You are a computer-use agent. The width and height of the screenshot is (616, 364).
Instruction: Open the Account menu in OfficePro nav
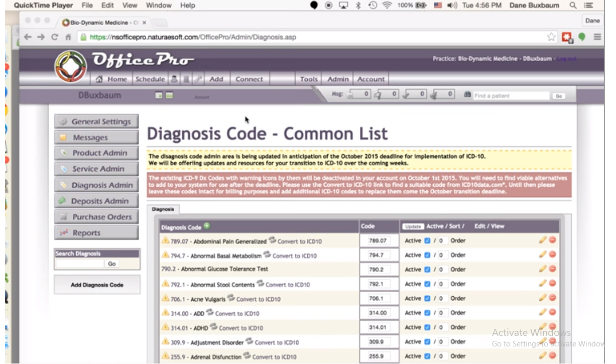(x=371, y=79)
